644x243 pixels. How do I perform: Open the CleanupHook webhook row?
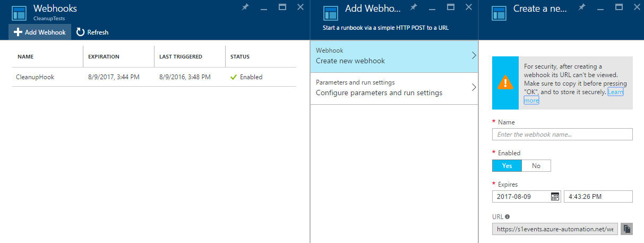[x=154, y=77]
